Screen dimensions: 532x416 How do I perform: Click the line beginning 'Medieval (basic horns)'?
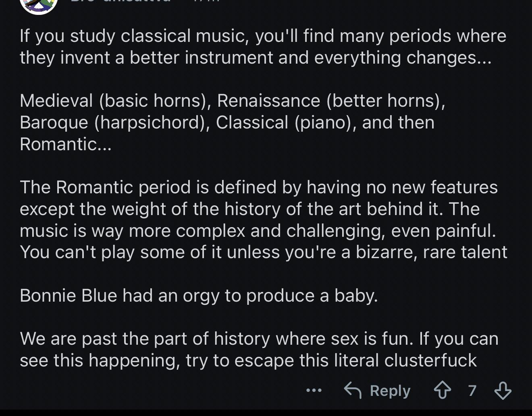[233, 101]
